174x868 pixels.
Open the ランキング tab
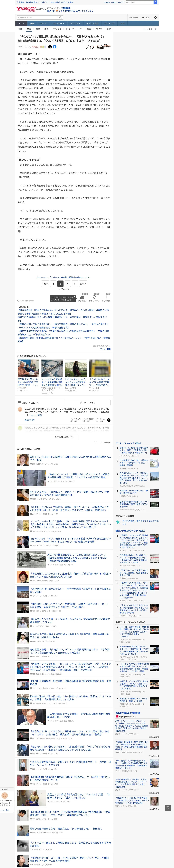[109, 24]
